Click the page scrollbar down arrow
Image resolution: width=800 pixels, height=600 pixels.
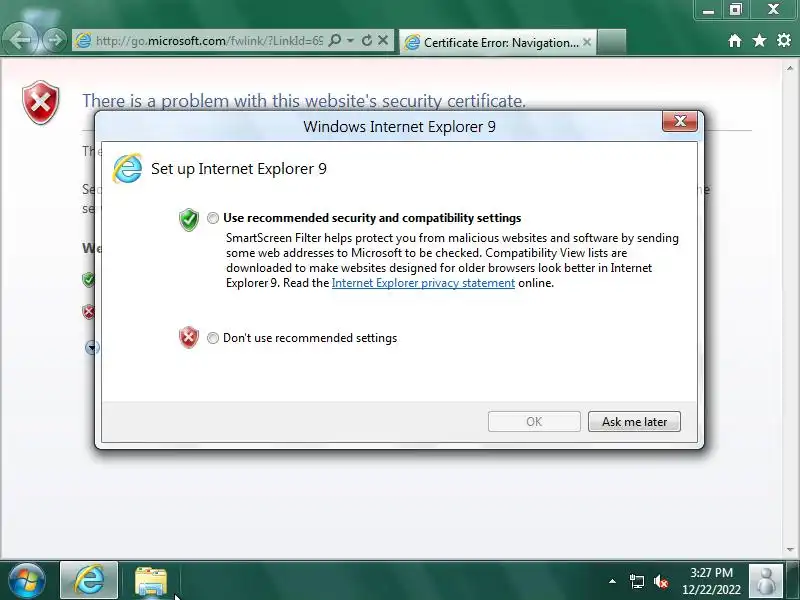[790, 549]
